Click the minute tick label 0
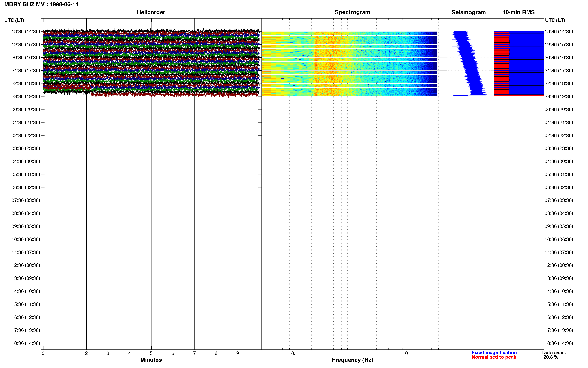 point(43,353)
